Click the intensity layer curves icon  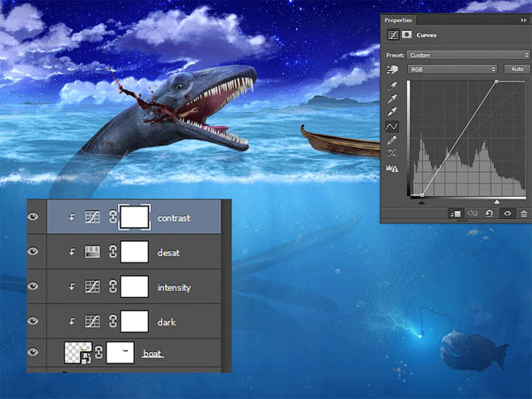point(92,286)
